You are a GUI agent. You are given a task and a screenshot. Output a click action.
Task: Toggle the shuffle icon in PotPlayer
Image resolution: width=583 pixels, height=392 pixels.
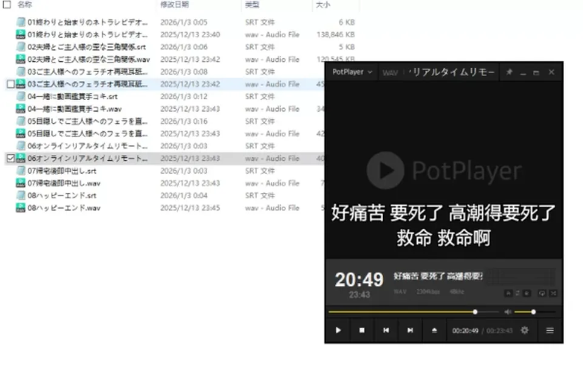553,293
